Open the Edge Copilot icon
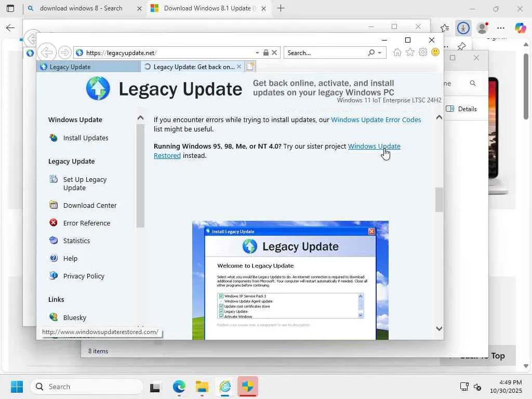This screenshot has height=399, width=532. click(520, 28)
